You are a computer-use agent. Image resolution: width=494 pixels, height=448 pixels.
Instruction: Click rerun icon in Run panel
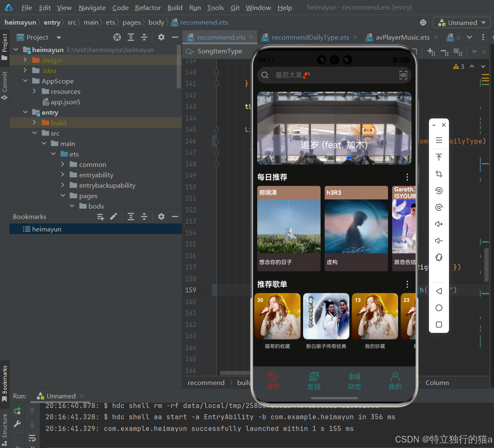18,411
